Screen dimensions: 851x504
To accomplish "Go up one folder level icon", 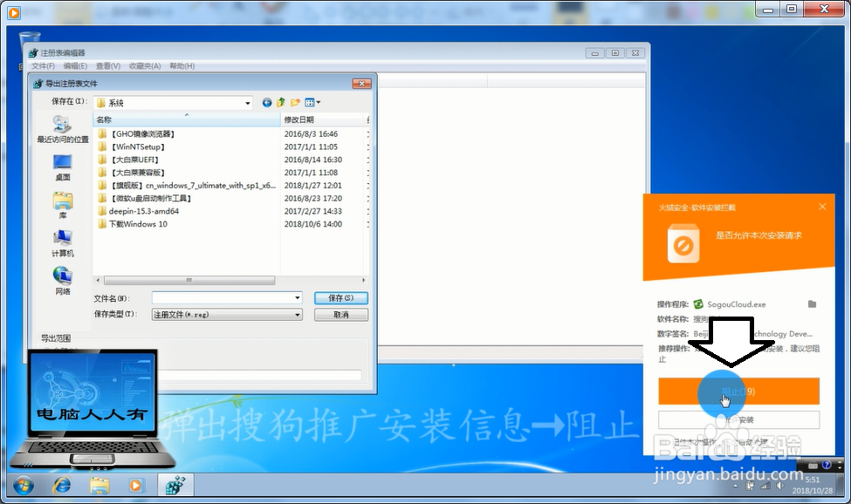I will click(280, 102).
